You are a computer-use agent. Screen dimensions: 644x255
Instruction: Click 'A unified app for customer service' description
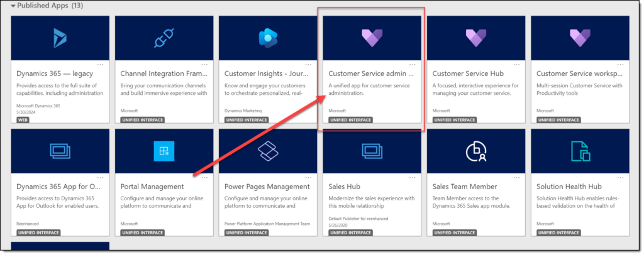369,89
